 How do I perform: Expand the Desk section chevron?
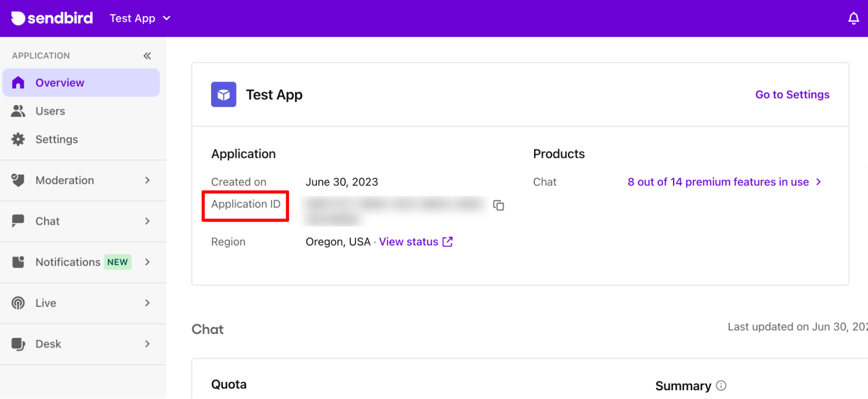(x=147, y=343)
